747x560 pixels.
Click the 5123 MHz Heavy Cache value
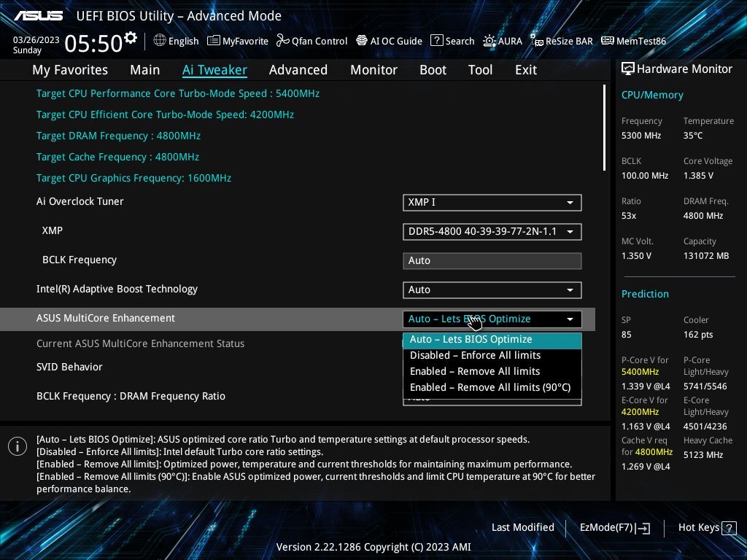point(703,455)
